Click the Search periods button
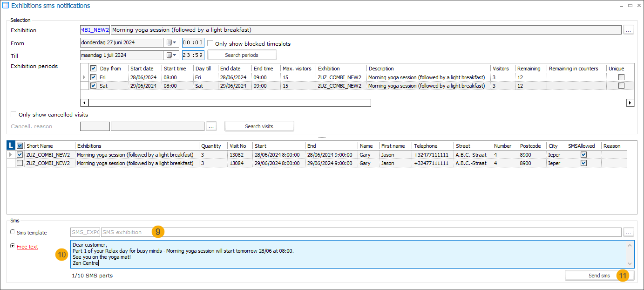The image size is (644, 290). point(242,55)
